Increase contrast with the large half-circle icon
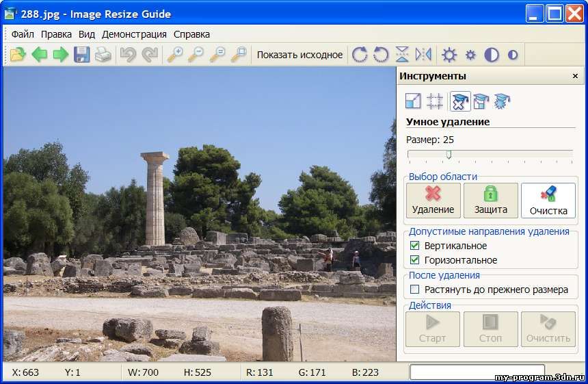588x384 pixels. click(x=492, y=55)
